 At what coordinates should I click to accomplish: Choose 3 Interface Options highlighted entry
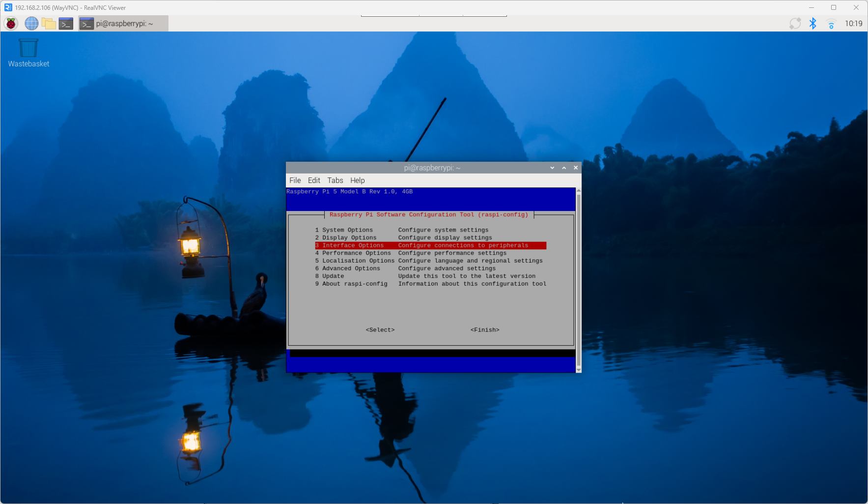[x=430, y=245]
